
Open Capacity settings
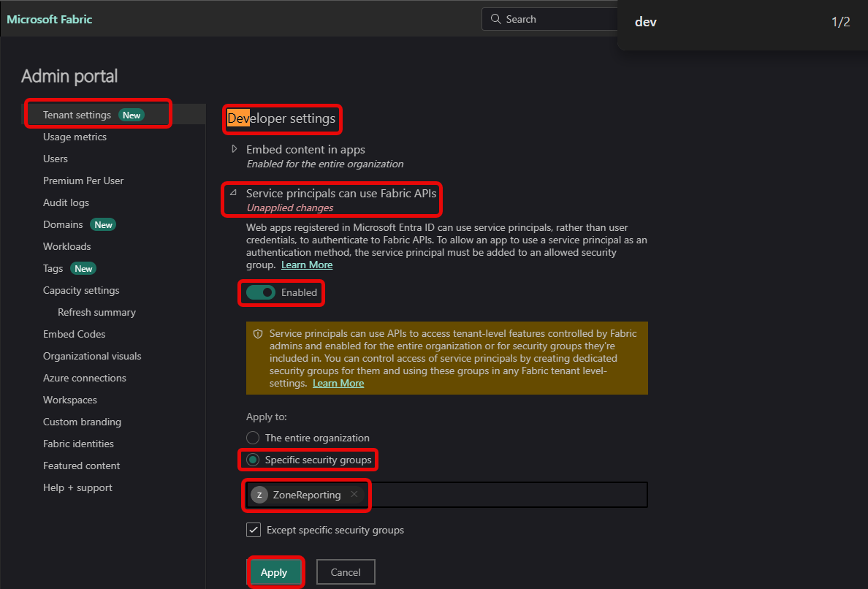coord(81,290)
